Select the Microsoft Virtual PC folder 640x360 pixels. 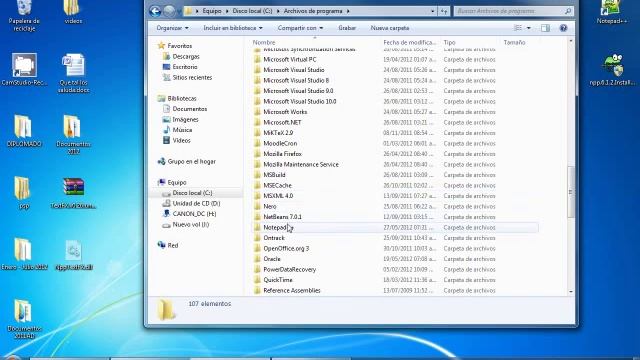tap(289, 60)
